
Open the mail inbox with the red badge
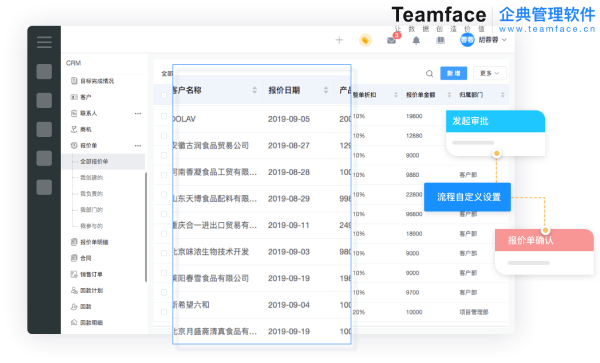click(391, 40)
